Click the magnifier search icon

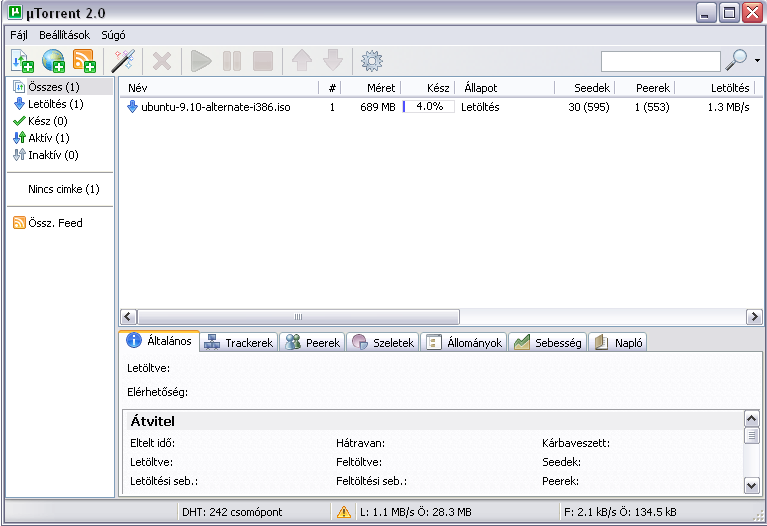point(736,60)
